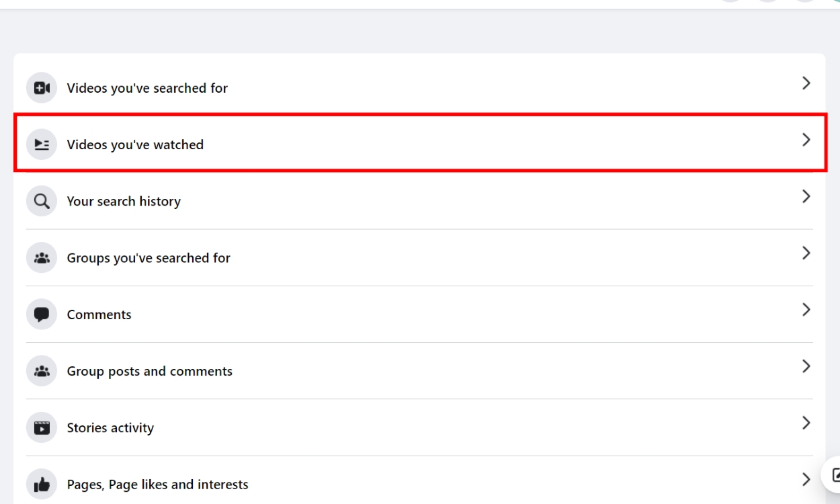Click the Stories activity clapperboard icon
The height and width of the screenshot is (504, 840).
(42, 428)
